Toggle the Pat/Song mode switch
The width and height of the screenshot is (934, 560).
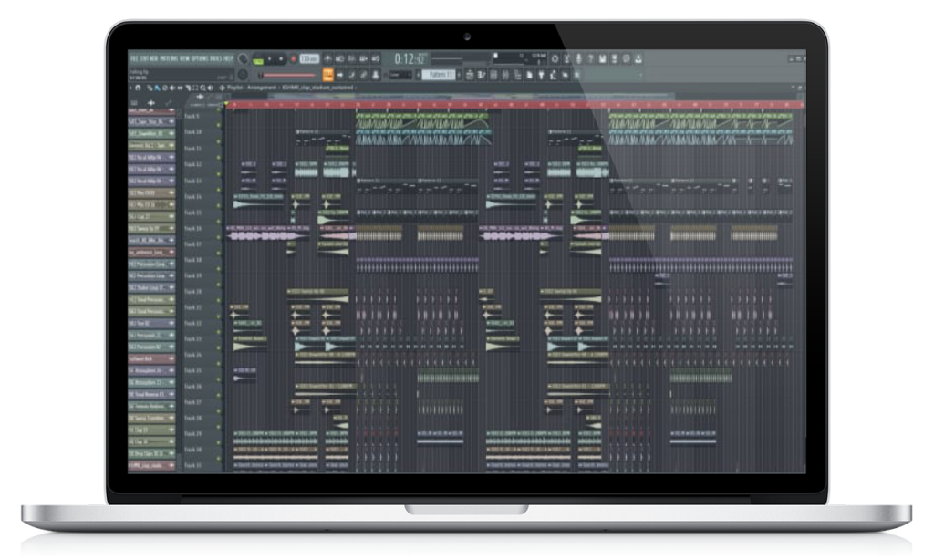click(258, 59)
